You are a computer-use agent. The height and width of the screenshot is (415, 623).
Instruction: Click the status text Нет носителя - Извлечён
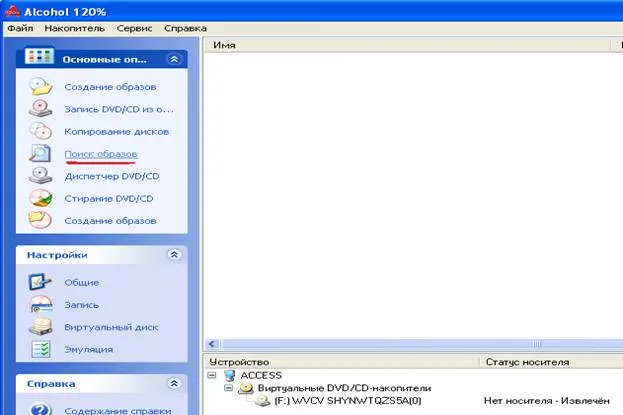coord(547,401)
